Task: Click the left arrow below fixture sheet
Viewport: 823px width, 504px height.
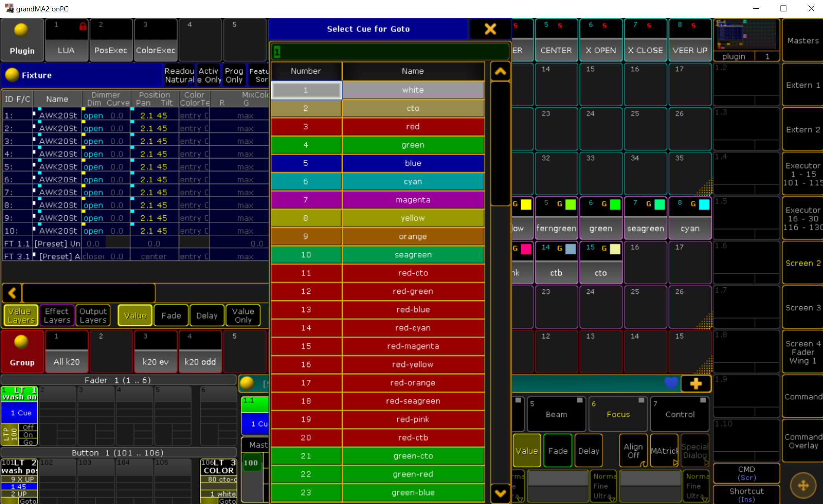Action: tap(12, 293)
